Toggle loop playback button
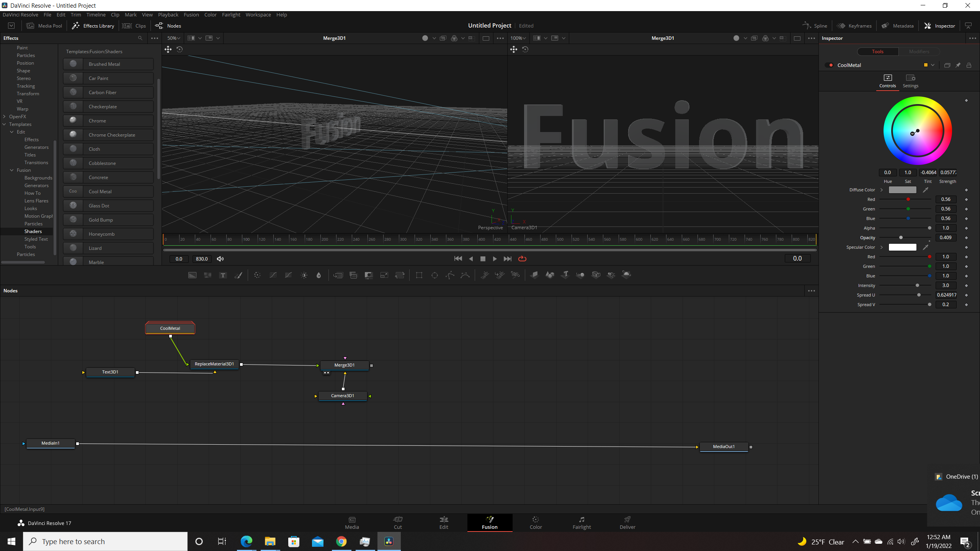 522,259
